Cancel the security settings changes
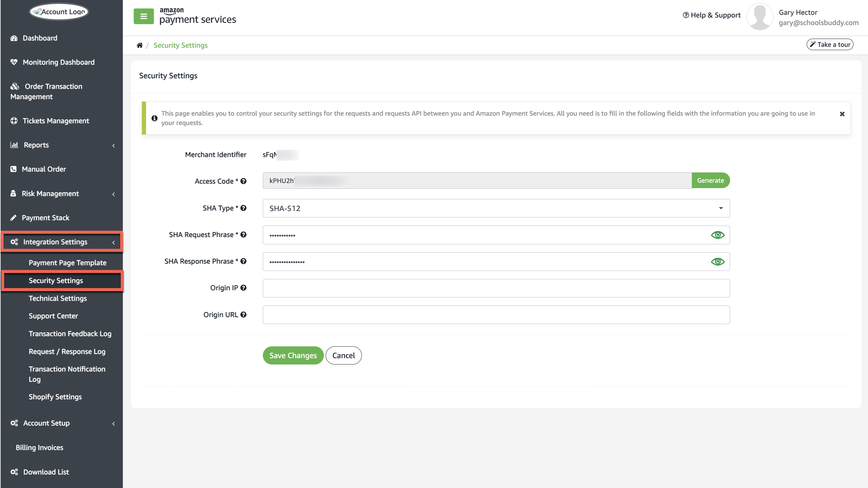This screenshot has width=868, height=488. [x=343, y=355]
